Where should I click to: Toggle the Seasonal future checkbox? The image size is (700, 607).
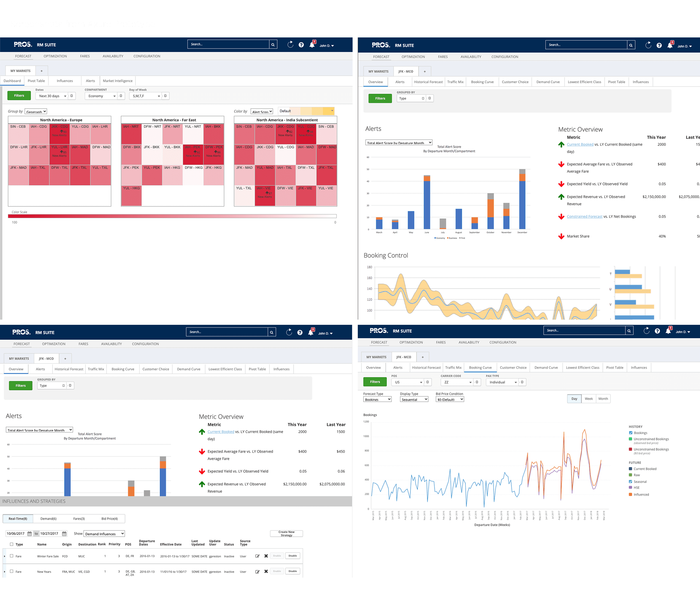(631, 481)
